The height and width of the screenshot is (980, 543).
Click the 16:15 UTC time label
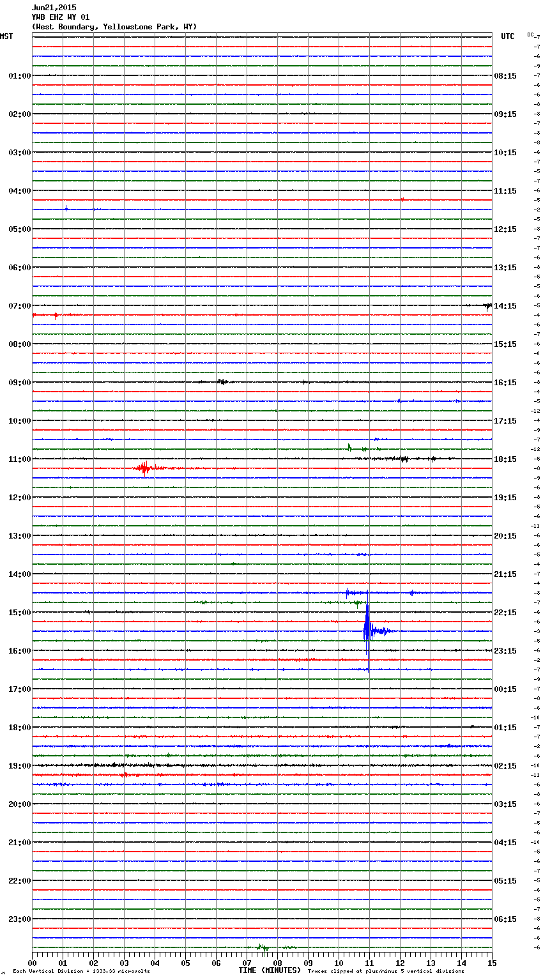click(x=505, y=383)
